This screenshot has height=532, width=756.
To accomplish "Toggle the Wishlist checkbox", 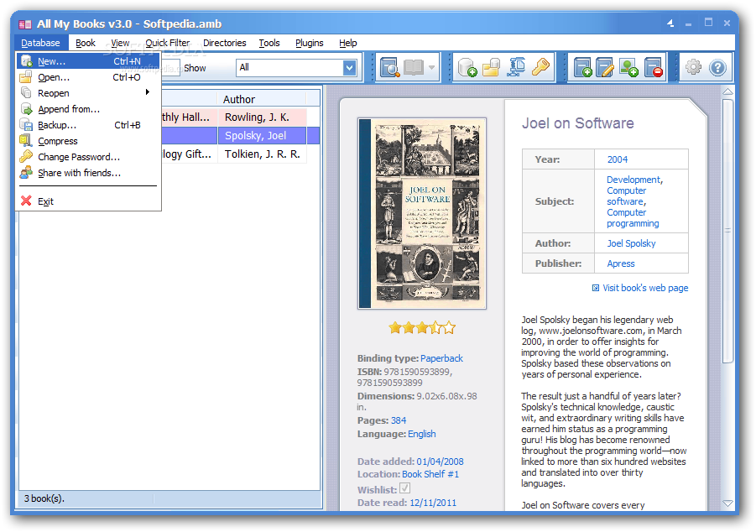I will 405,488.
